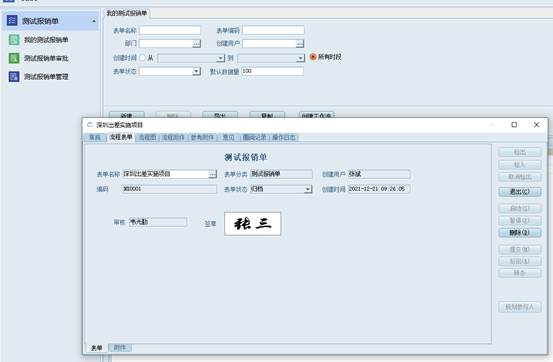Image resolution: width=553 pixels, height=362 pixels.
Task: Open the 表单状态 filter dropdown in search panel
Action: 196,71
